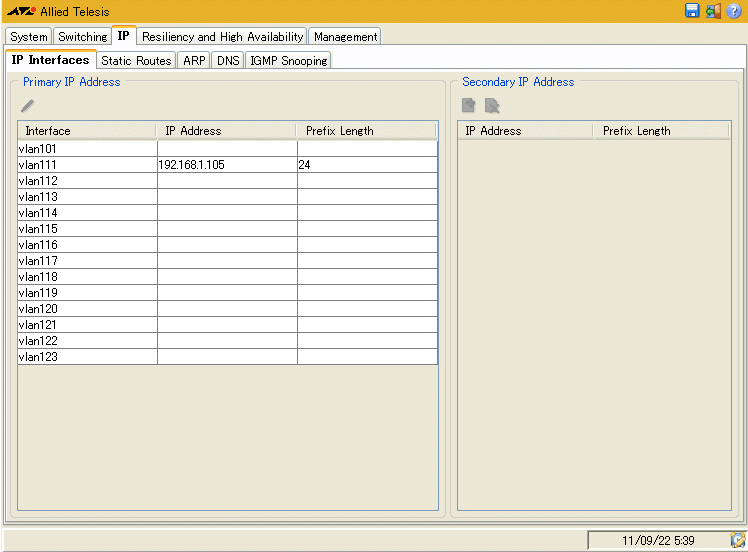The image size is (748, 552).
Task: Select the IP main tab
Action: coord(124,36)
